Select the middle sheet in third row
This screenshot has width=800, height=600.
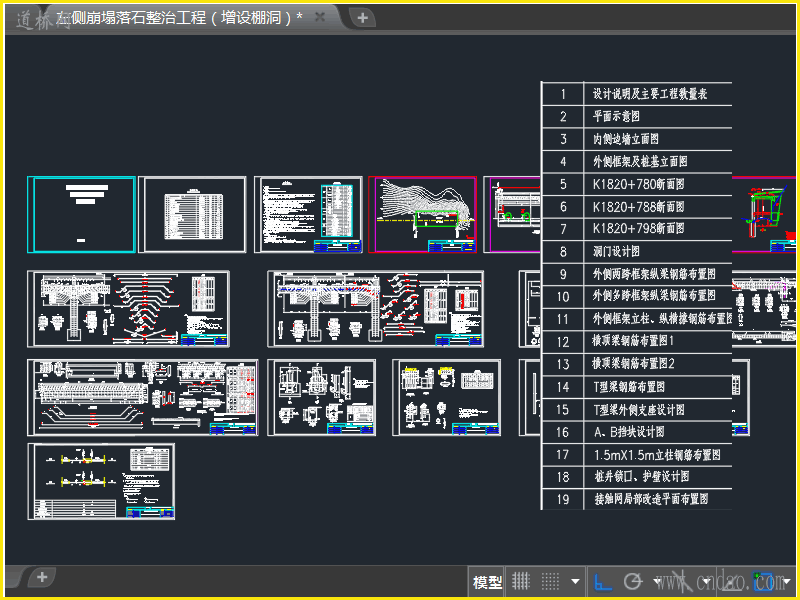tap(321, 397)
